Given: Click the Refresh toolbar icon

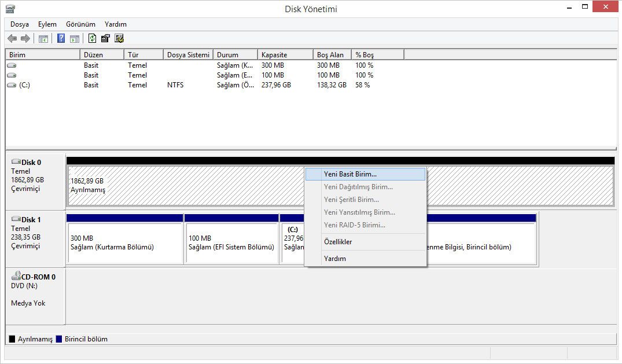Looking at the screenshot, I should tap(92, 38).
